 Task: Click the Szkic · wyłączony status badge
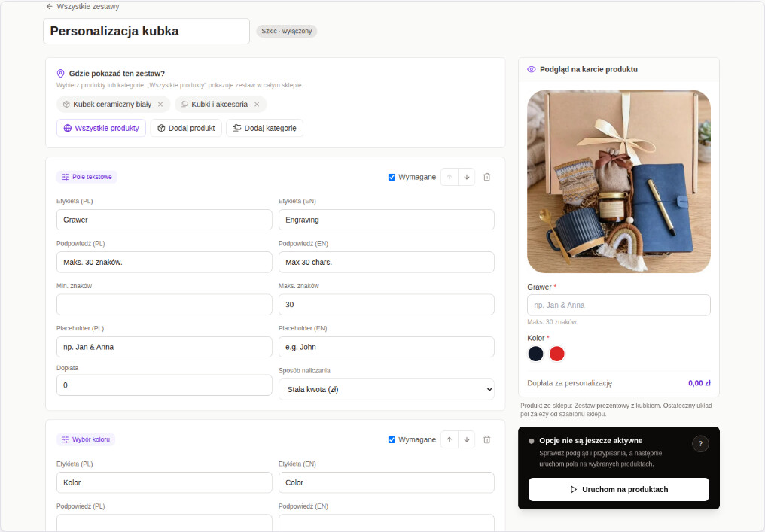point(287,31)
